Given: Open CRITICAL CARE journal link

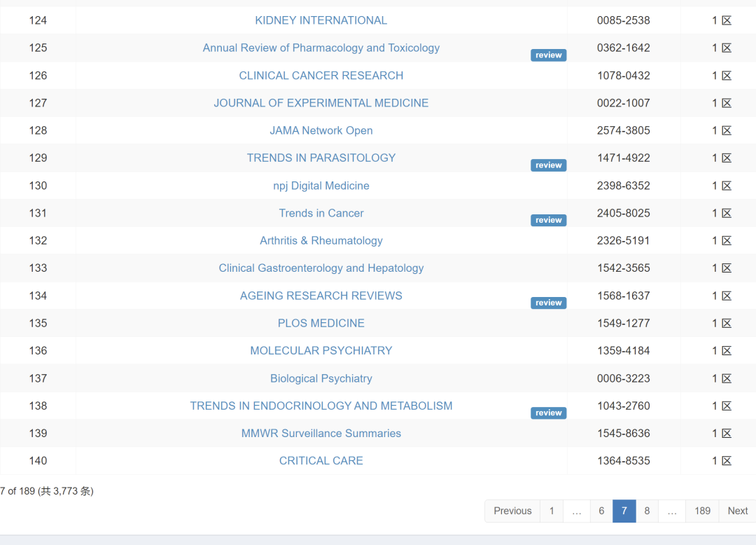Looking at the screenshot, I should click(321, 461).
